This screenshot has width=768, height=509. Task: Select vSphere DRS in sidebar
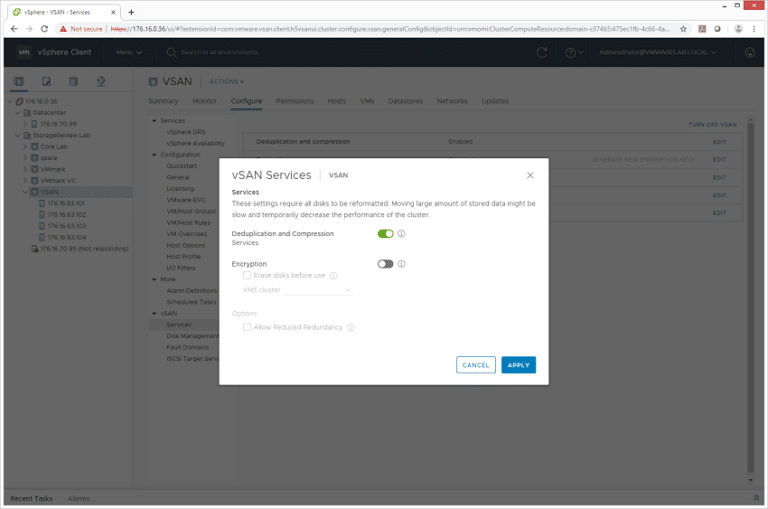[186, 132]
